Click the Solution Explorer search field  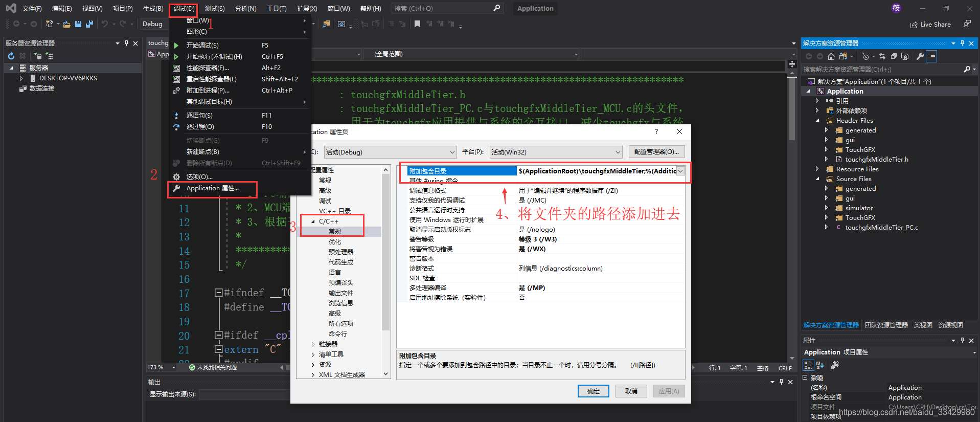click(x=882, y=69)
